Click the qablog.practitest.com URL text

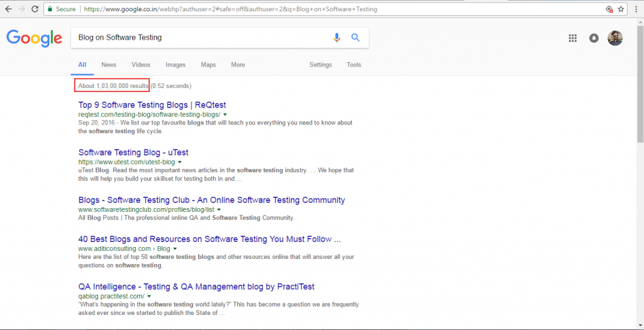click(x=111, y=296)
